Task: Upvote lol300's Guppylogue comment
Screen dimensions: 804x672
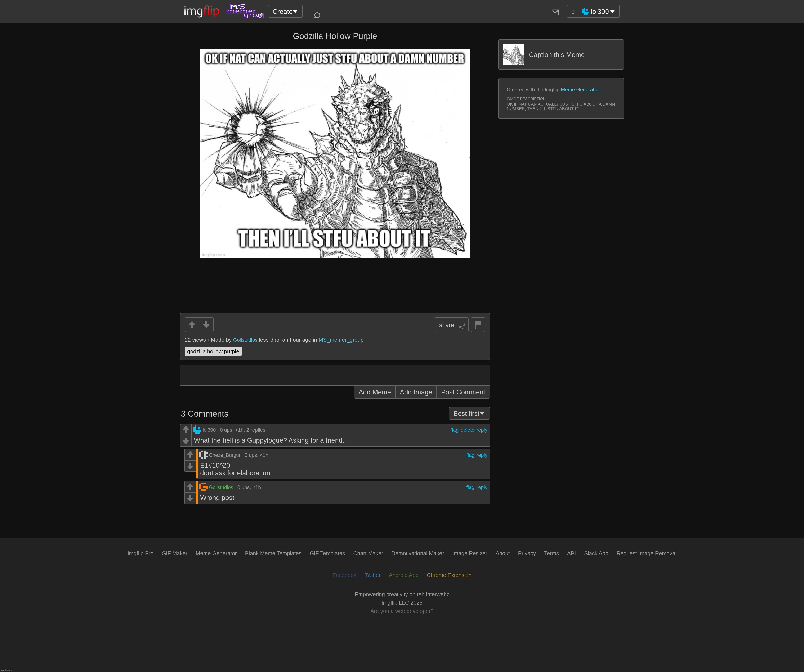Action: click(186, 430)
